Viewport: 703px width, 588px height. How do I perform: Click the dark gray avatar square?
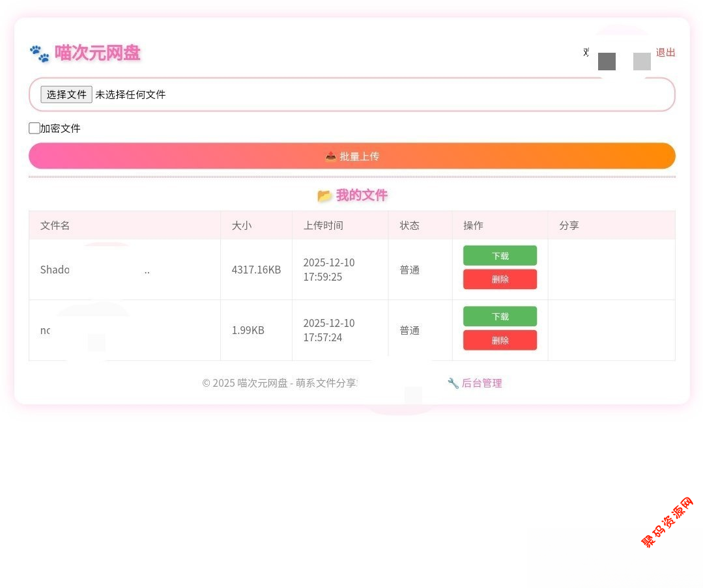pyautogui.click(x=607, y=61)
